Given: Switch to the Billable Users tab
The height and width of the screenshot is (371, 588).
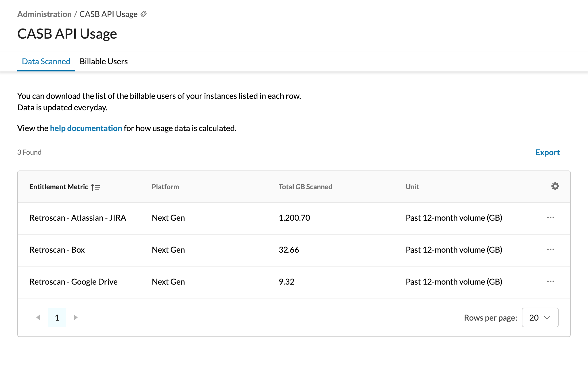Looking at the screenshot, I should [104, 61].
